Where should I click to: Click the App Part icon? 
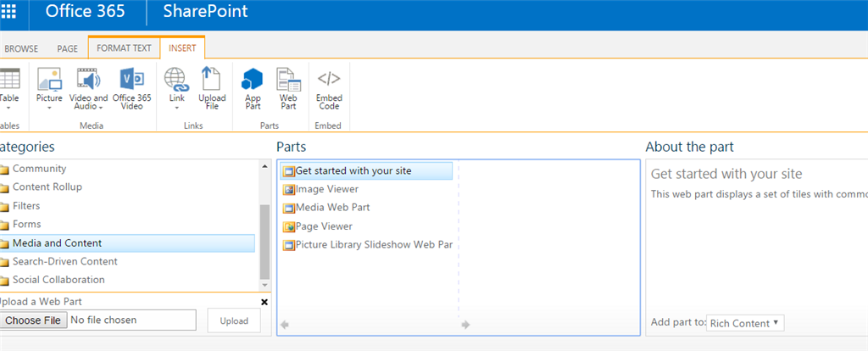tap(253, 79)
